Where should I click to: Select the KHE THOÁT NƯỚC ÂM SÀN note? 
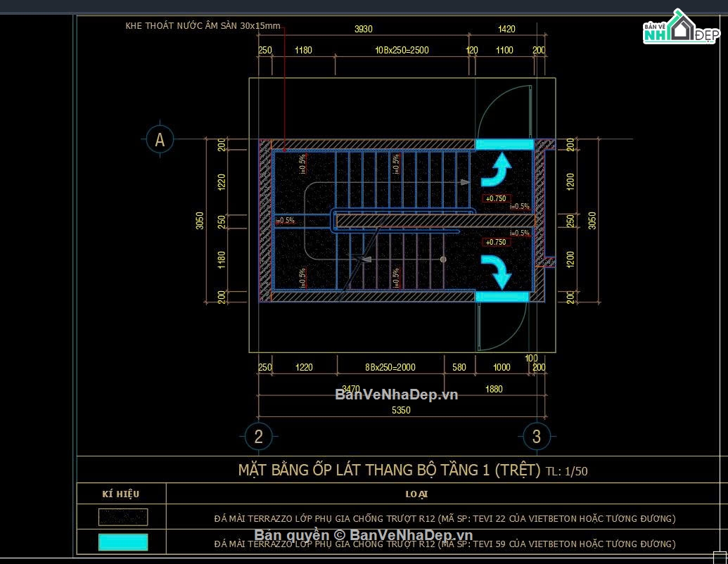(x=203, y=25)
